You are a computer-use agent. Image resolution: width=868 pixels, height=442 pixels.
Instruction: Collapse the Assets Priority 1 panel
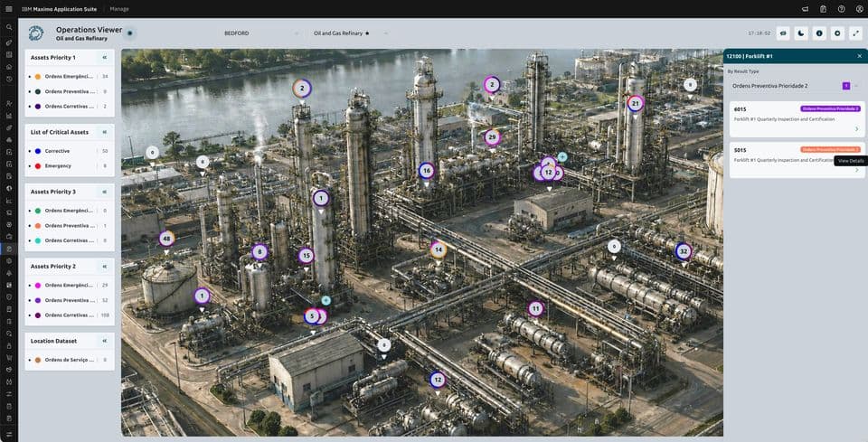(104, 58)
